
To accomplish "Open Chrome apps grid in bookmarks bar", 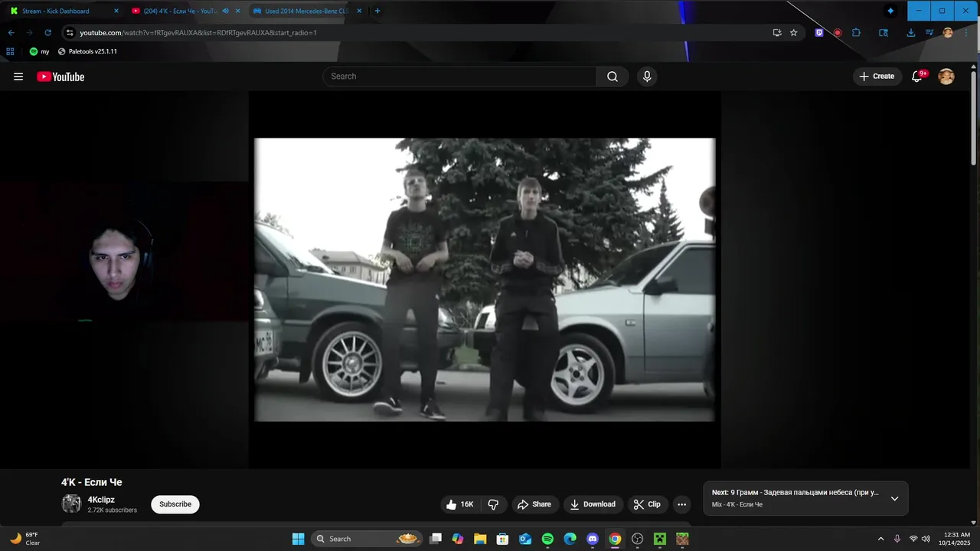I will coord(10,51).
